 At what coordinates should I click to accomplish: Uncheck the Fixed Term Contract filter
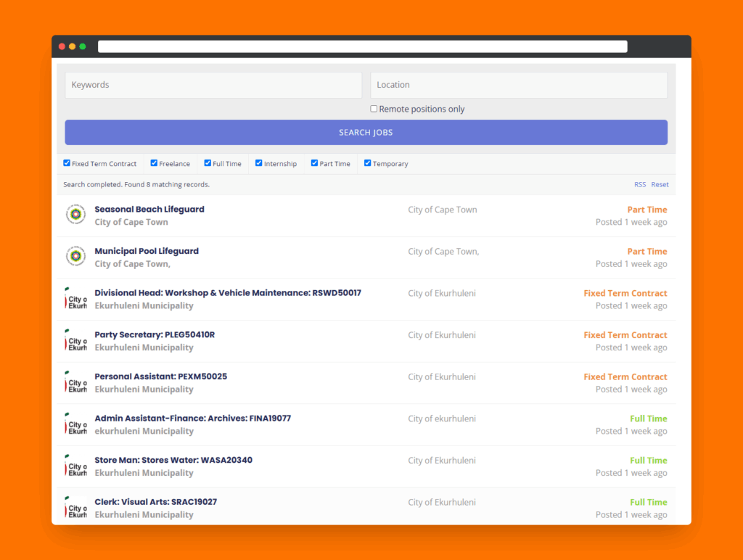coord(67,163)
